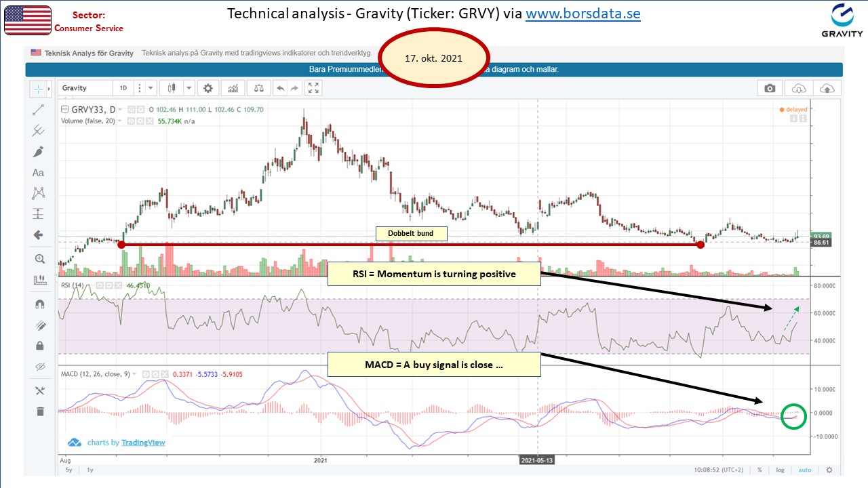Image resolution: width=868 pixels, height=488 pixels.
Task: Click the redo arrow
Action: point(294,88)
